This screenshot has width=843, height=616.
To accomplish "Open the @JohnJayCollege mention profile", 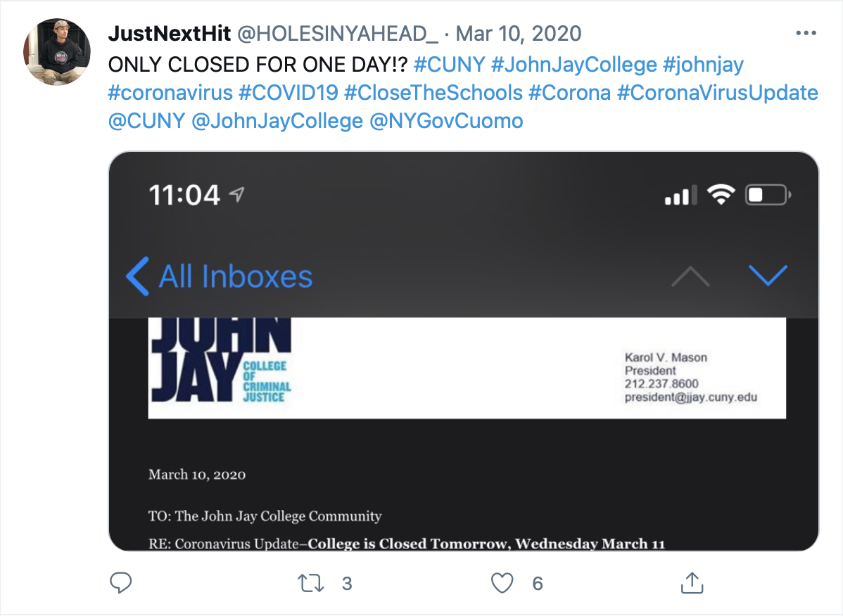I will click(x=277, y=121).
